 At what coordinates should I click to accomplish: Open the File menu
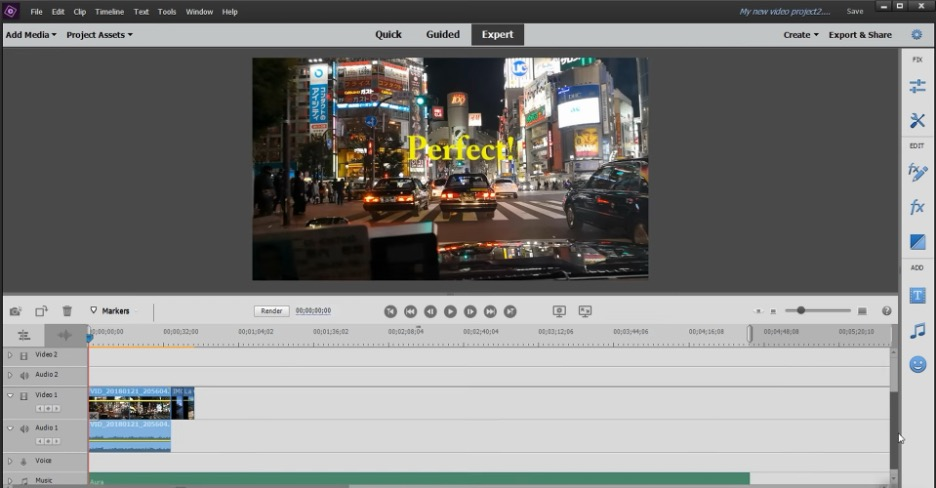(x=36, y=11)
